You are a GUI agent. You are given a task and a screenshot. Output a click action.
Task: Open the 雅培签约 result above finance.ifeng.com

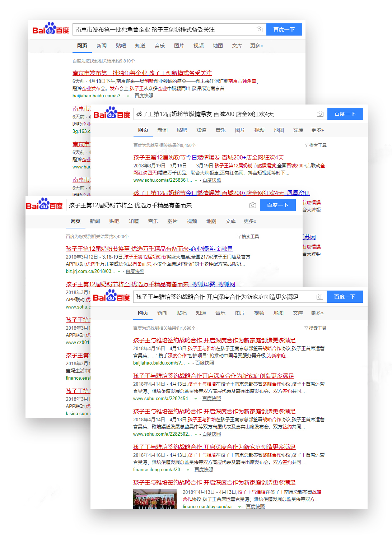(x=214, y=447)
